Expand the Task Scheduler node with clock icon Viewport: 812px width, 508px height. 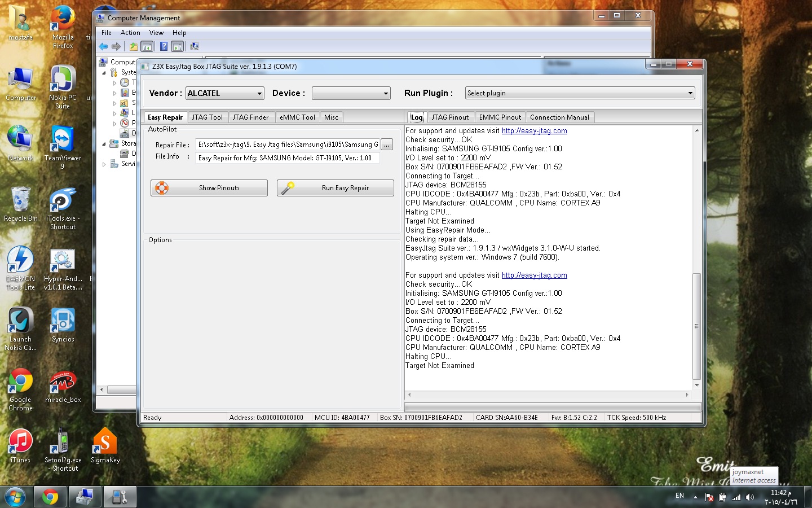click(114, 82)
